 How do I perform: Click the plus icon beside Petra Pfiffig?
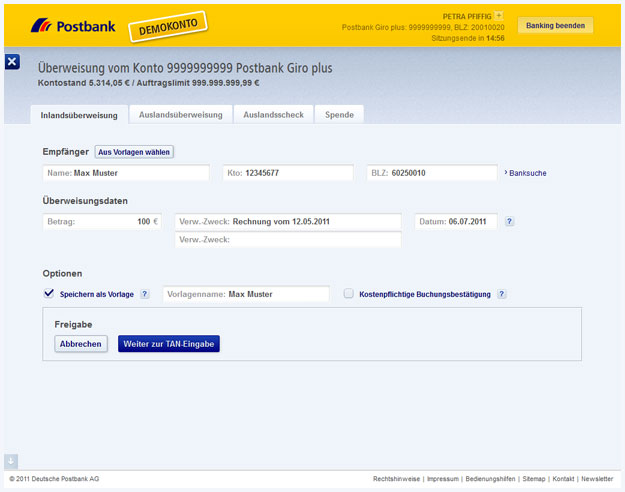pyautogui.click(x=499, y=16)
